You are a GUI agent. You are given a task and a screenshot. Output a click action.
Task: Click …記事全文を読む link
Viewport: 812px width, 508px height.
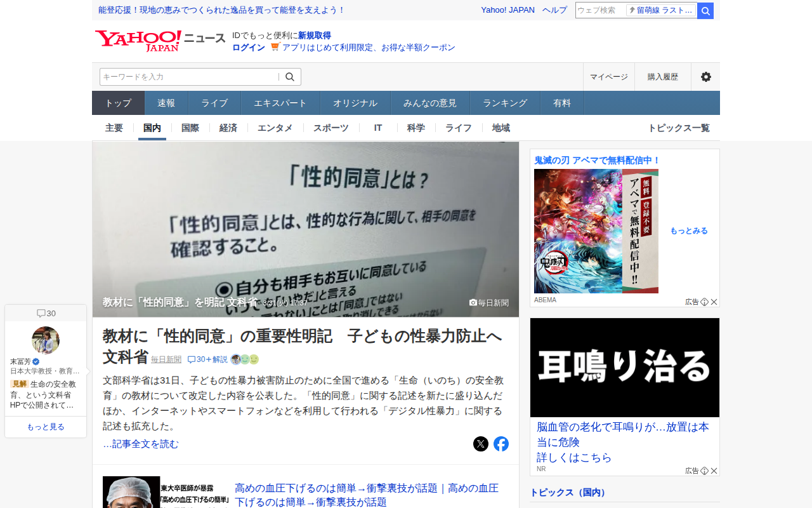point(141,444)
